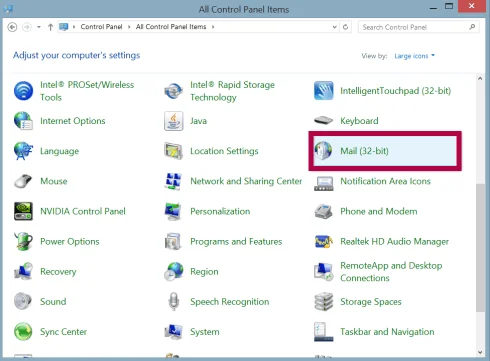Click All Control Panel Items breadcrumb

pos(171,27)
